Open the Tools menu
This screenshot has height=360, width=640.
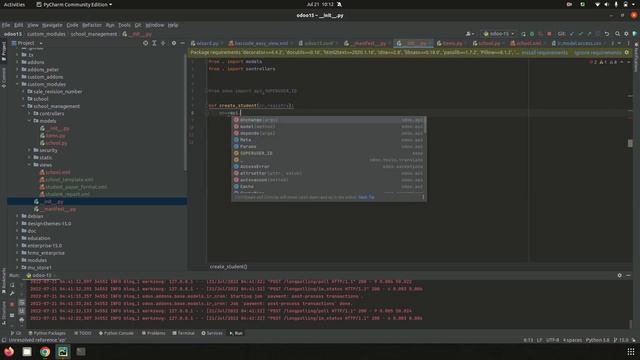pyautogui.click(x=124, y=25)
